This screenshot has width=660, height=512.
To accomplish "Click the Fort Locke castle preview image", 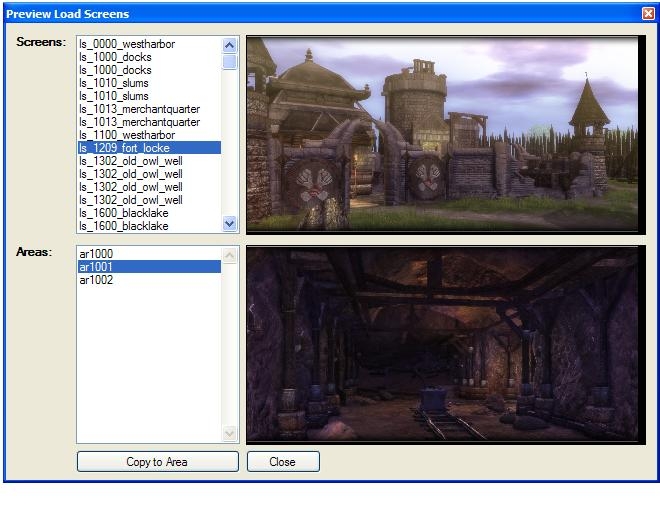I will pos(442,134).
